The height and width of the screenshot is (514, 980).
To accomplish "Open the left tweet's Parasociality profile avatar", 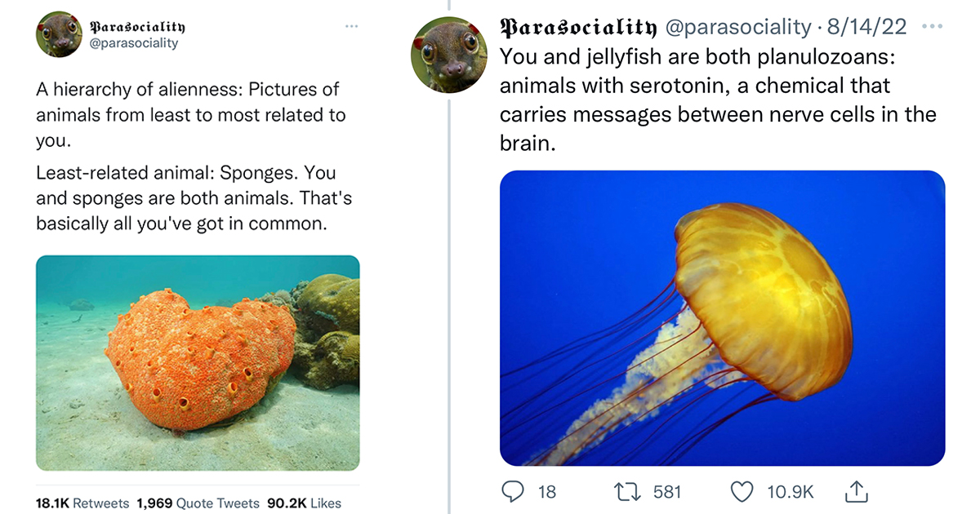I will click(x=59, y=34).
